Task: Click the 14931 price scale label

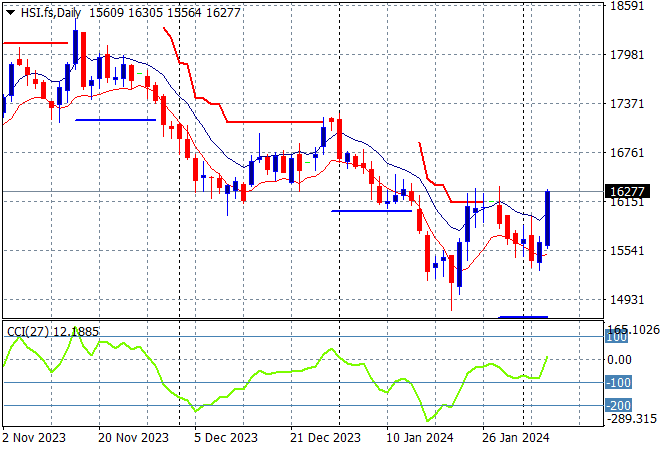Action: tap(626, 299)
